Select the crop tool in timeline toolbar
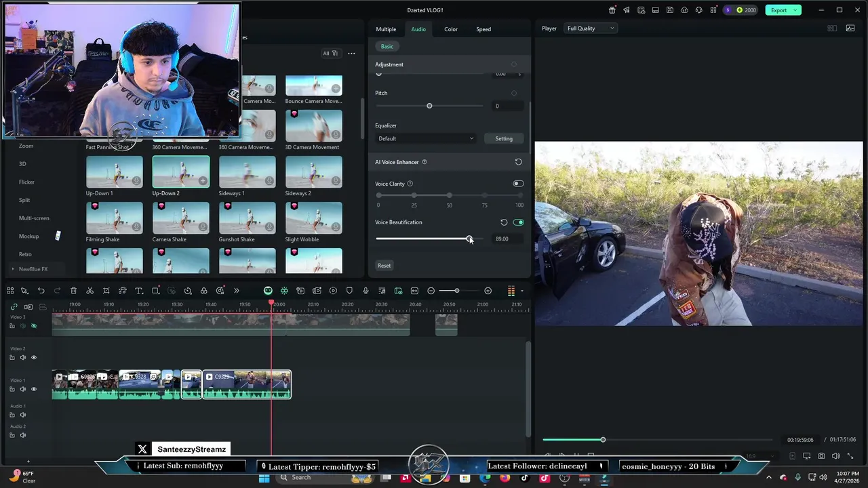 click(106, 291)
